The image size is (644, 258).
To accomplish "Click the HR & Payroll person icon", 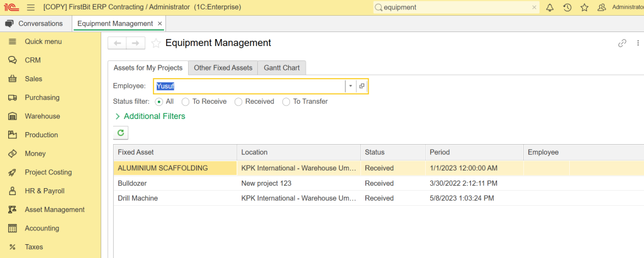I will 13,191.
